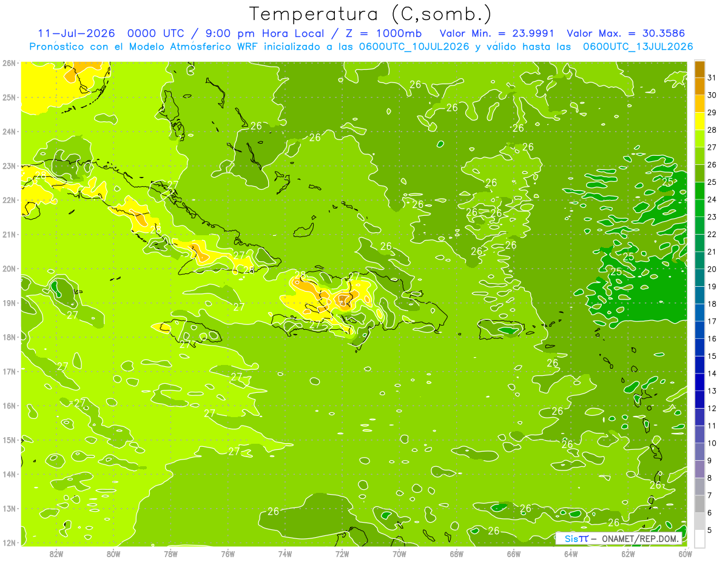Click the color bar label 21
728x562 pixels.
coord(712,252)
